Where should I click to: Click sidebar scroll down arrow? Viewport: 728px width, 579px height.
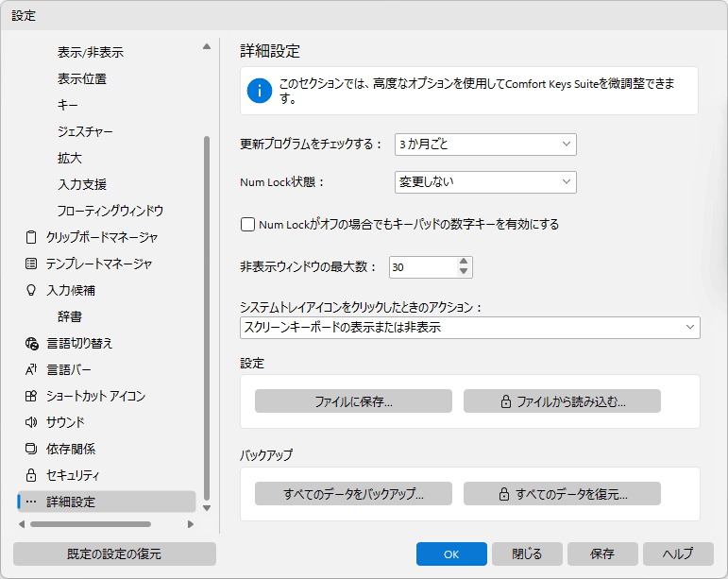(x=207, y=508)
